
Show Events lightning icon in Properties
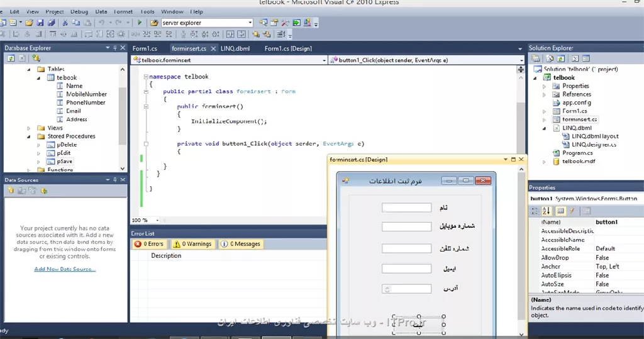(x=572, y=211)
